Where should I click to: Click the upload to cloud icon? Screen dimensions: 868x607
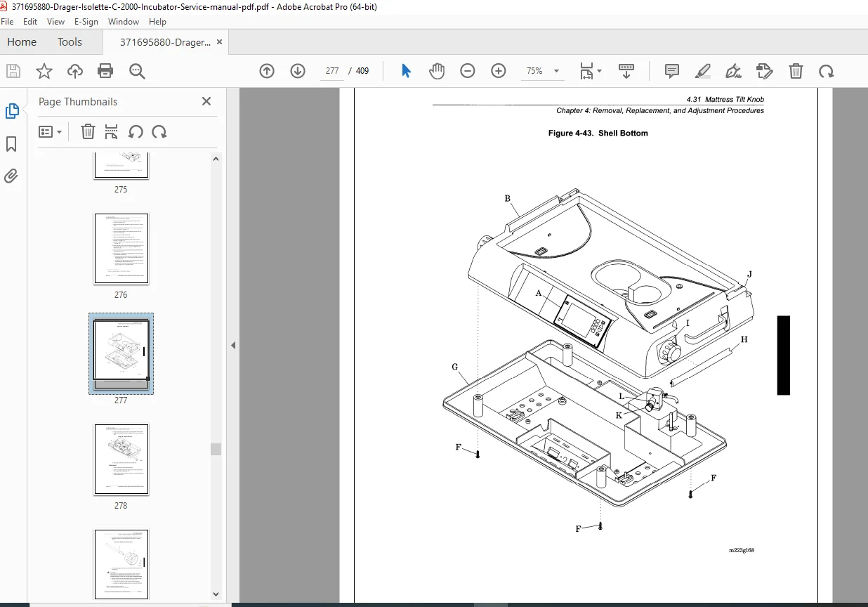[75, 71]
